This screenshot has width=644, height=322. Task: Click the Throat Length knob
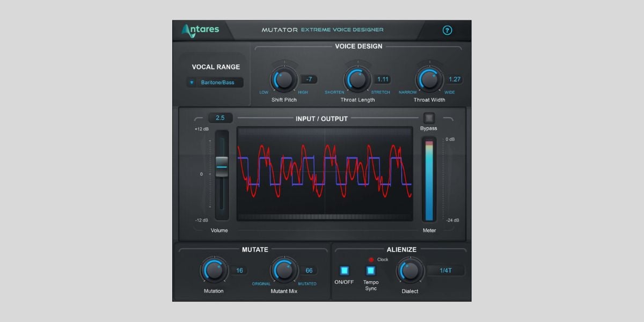point(357,80)
